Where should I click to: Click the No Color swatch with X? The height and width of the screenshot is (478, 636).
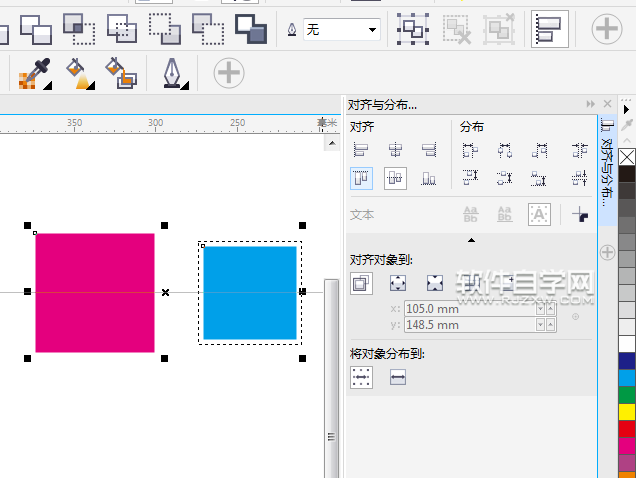point(627,157)
